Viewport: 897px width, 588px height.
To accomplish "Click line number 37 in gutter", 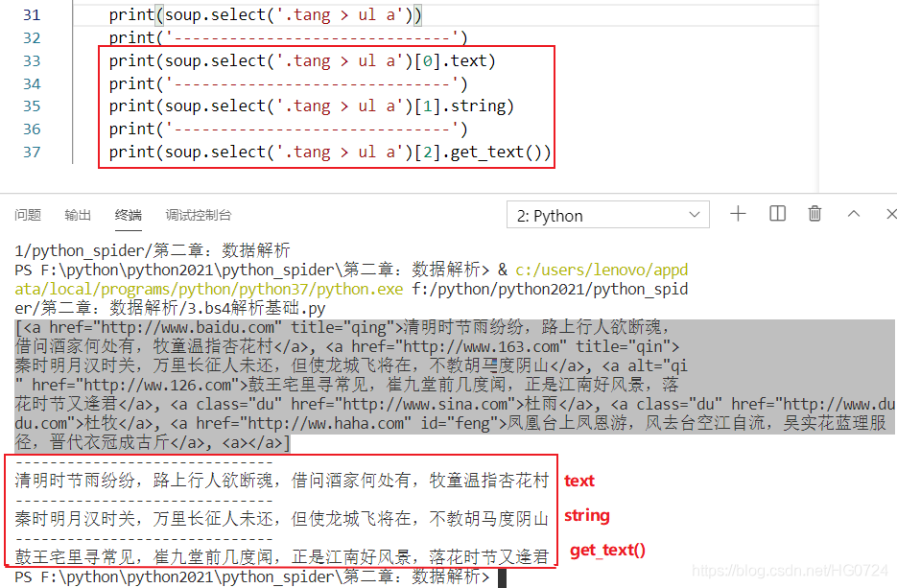I will coord(32,152).
